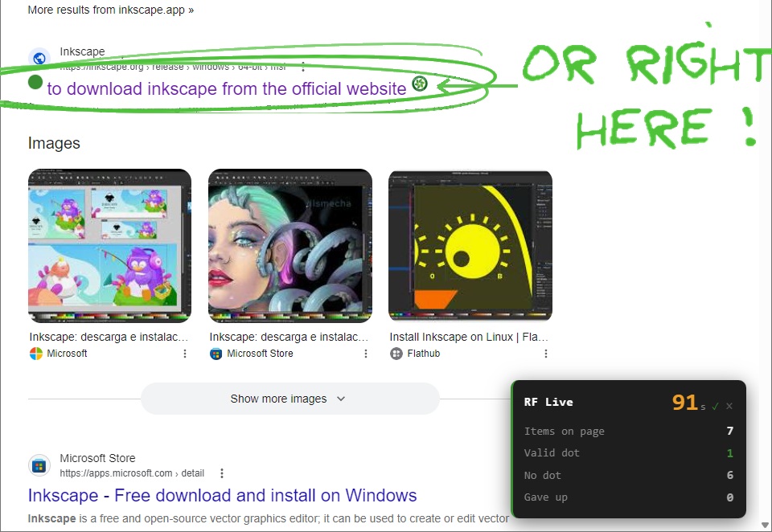Click the snippet starting 'Inkscape is a free and open-source'
Image resolution: width=772 pixels, height=532 pixels.
pyautogui.click(x=269, y=518)
